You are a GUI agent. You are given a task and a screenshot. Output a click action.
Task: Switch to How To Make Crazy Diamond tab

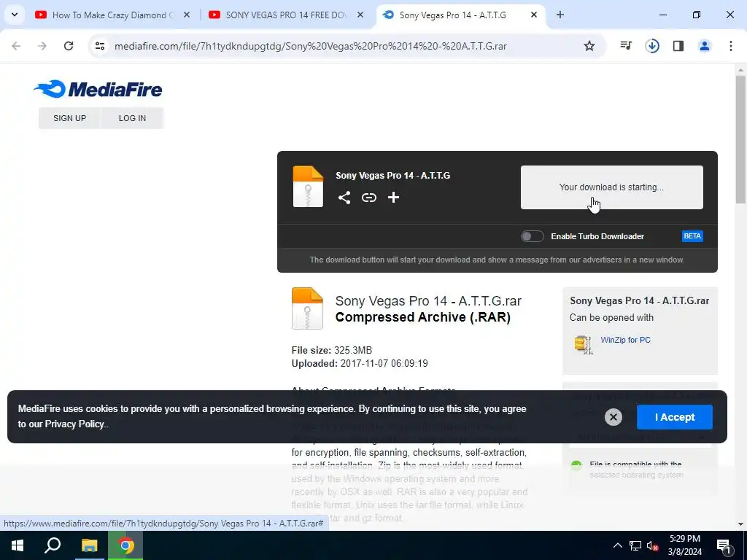point(112,15)
